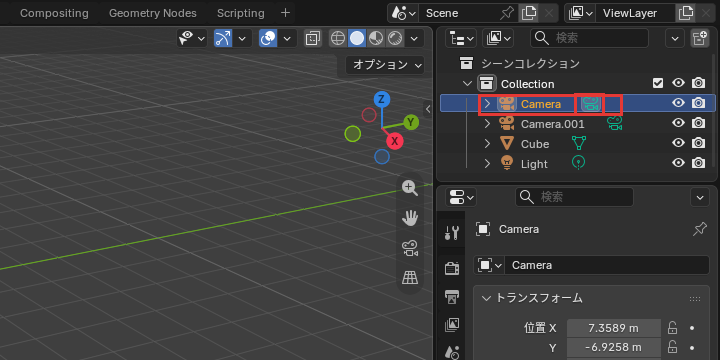Toggle perspective/orthographic grid button
Screen dimensions: 720x360
(x=410, y=278)
